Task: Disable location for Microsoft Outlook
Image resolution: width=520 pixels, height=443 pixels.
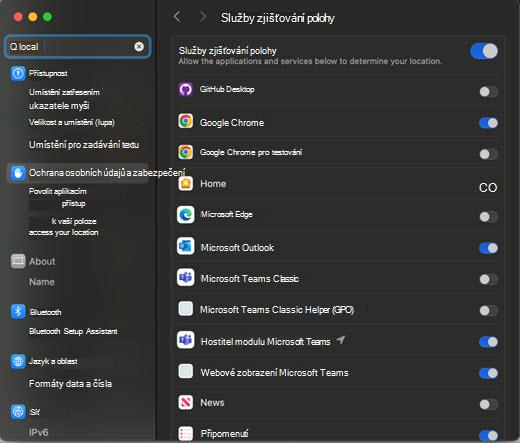Action: click(x=489, y=248)
